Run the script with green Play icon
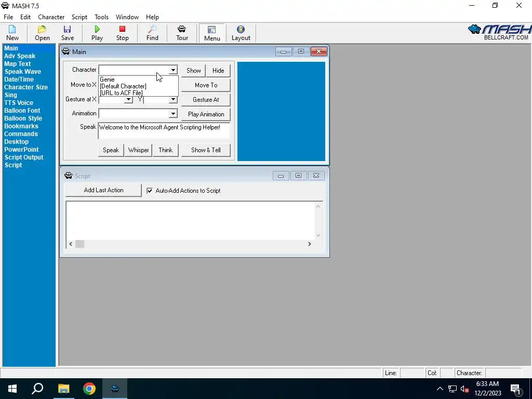532x399 pixels. click(x=97, y=33)
